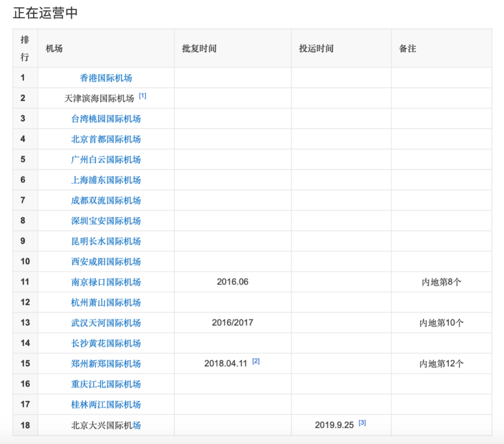Viewport: 504px width, 444px height.
Task: Open the 台湾桃园国际机场 link
Action: 106,118
